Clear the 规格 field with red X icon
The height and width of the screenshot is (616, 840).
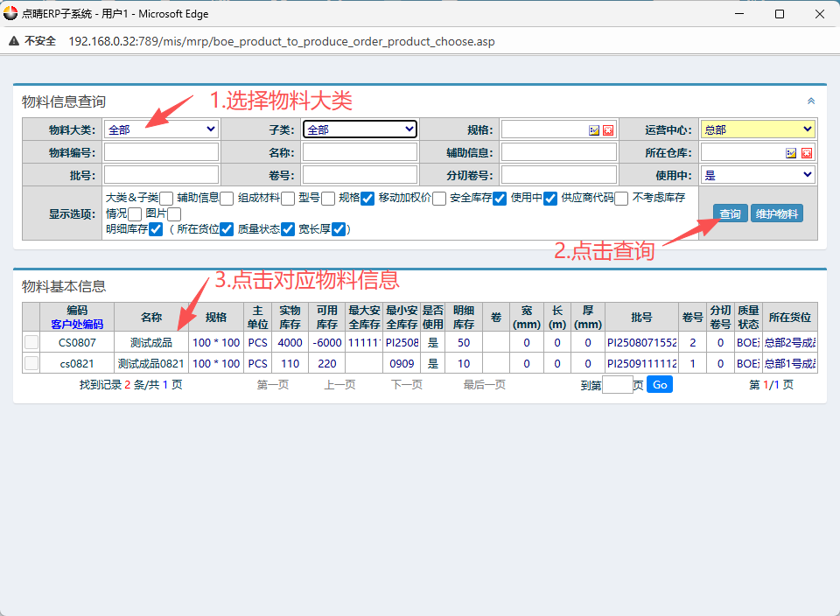pyautogui.click(x=608, y=130)
